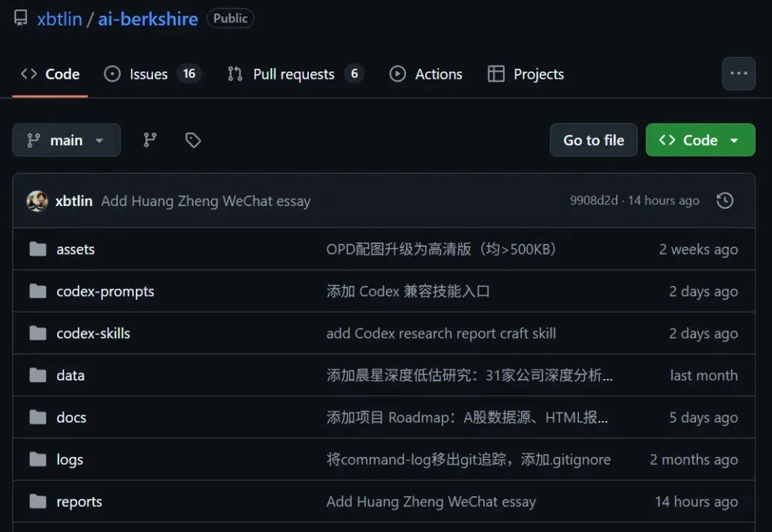Click the 2 months ago timestamp on logs row

pos(693,460)
